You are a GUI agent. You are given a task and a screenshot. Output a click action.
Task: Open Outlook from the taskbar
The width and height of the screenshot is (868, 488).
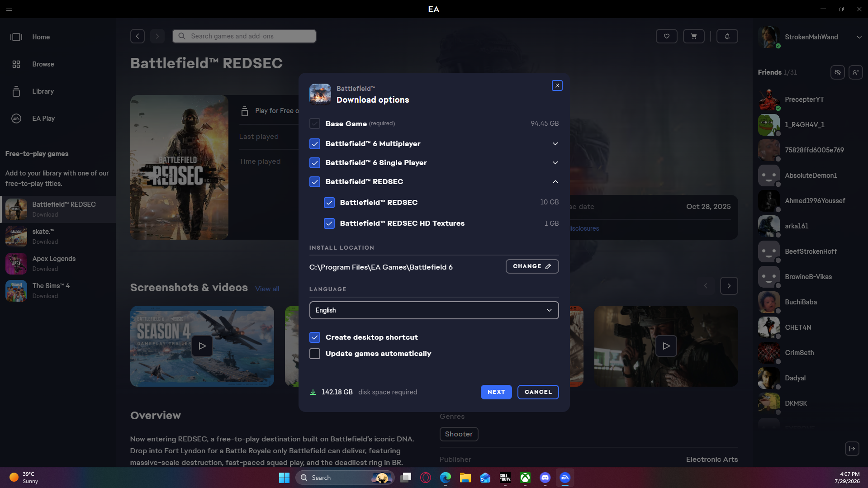tap(485, 478)
